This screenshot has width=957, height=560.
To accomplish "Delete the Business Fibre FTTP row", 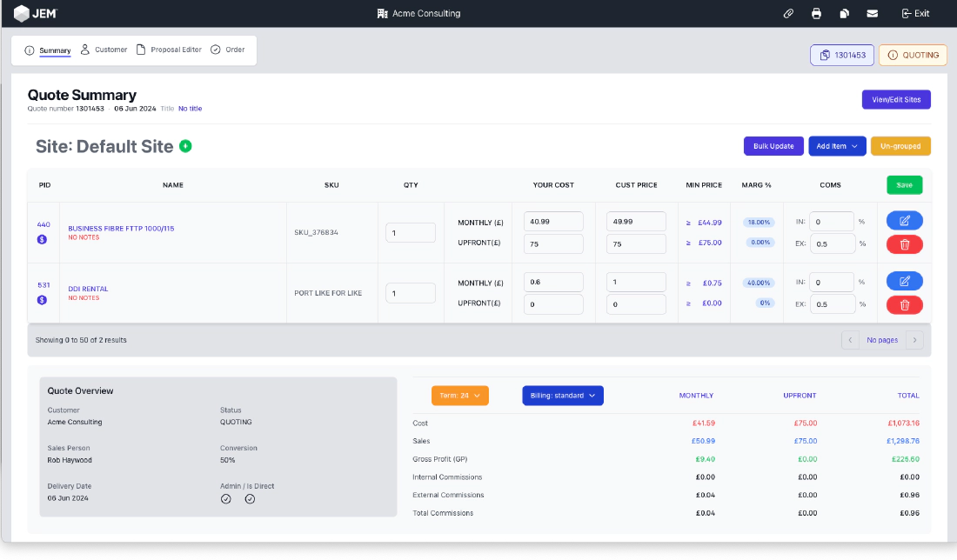I will click(905, 244).
